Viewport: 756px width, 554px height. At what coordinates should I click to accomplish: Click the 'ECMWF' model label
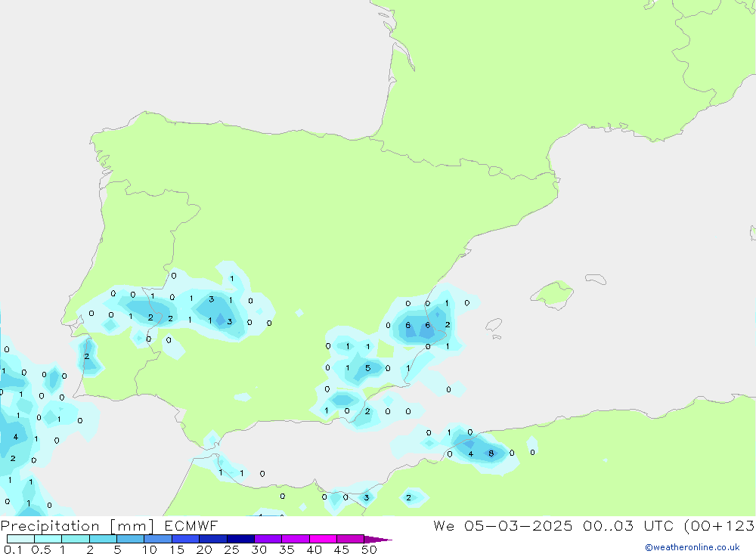pos(191,526)
